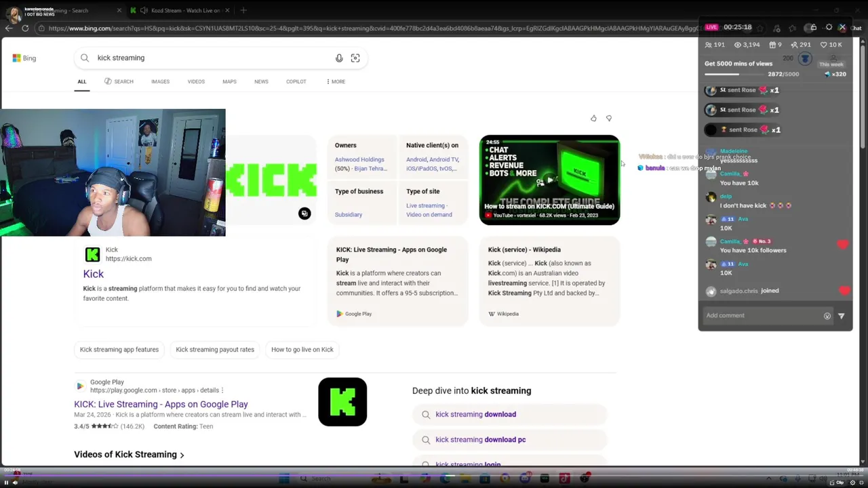Select 'Kick streaming app features' chip
Viewport: 868px width, 488px height.
coord(119,350)
